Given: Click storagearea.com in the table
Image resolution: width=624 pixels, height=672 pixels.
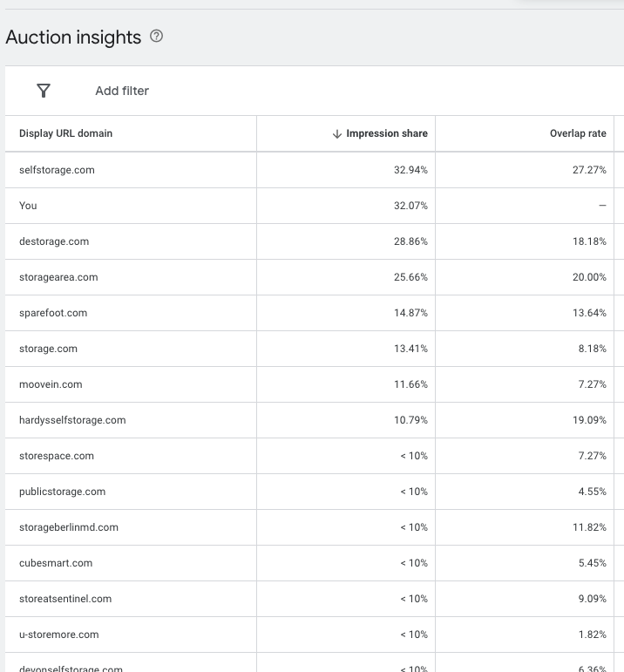Looking at the screenshot, I should (58, 277).
